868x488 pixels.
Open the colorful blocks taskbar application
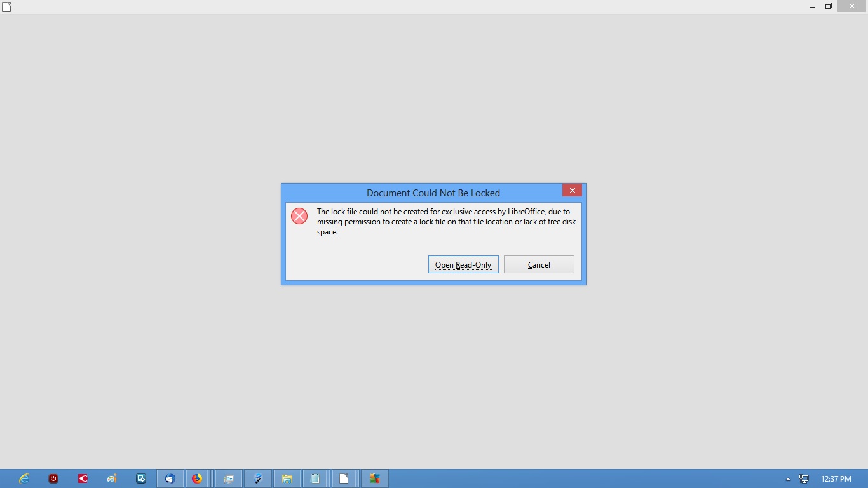click(x=375, y=478)
